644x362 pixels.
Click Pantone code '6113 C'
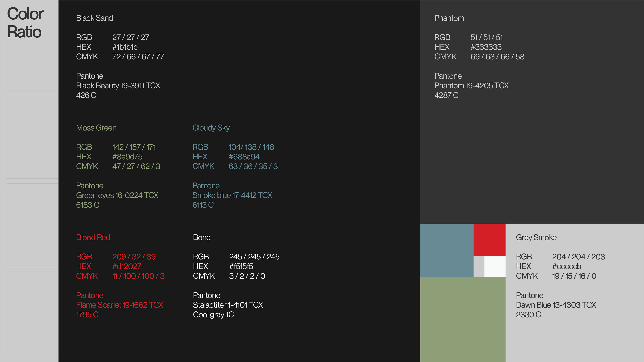[203, 205]
